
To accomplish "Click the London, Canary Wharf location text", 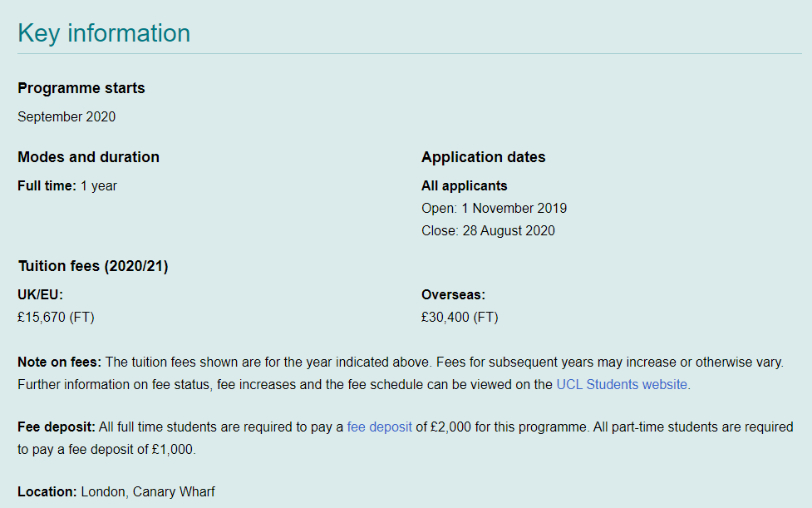I will 148,492.
